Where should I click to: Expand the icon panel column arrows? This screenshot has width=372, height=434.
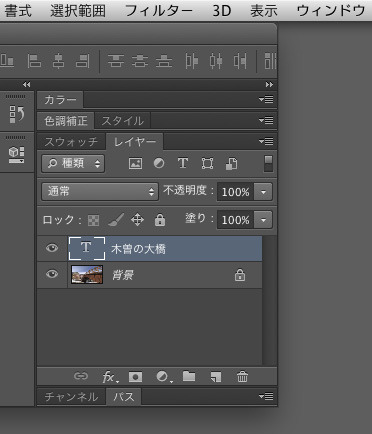26,85
